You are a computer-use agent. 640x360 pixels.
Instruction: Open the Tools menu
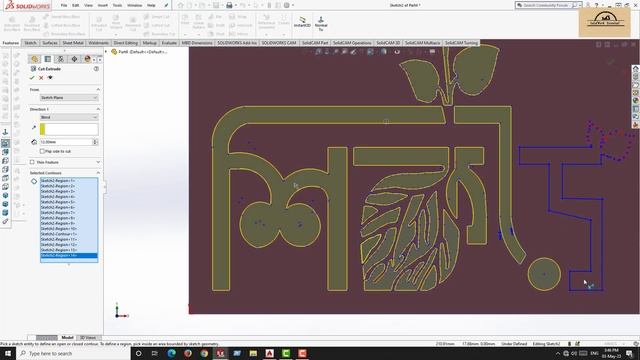click(x=117, y=5)
